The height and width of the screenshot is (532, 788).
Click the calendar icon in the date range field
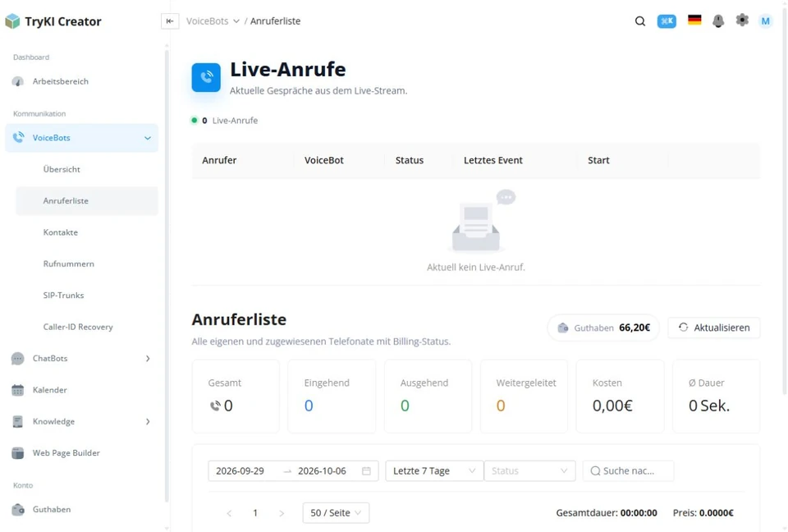366,471
